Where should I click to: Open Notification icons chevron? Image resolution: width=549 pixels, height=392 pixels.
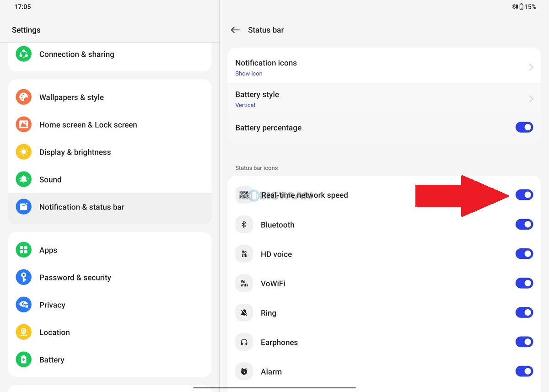click(531, 67)
